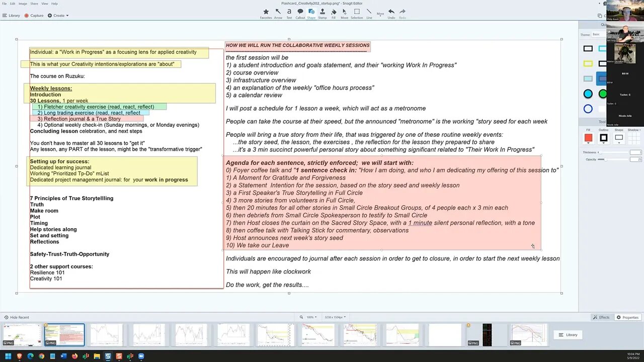Open Google Chrome from taskbar

click(x=41, y=356)
